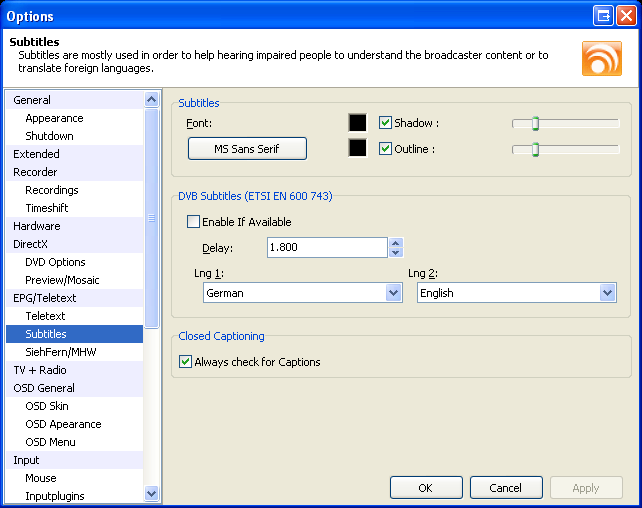Open the Lng 2 English dropdown
This screenshot has width=642, height=508.
(x=607, y=293)
